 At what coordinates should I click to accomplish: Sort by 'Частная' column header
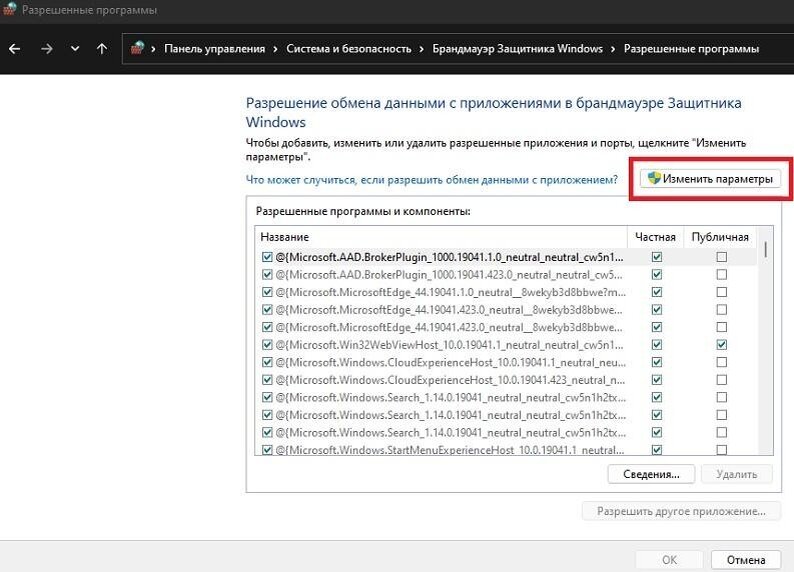(x=655, y=237)
